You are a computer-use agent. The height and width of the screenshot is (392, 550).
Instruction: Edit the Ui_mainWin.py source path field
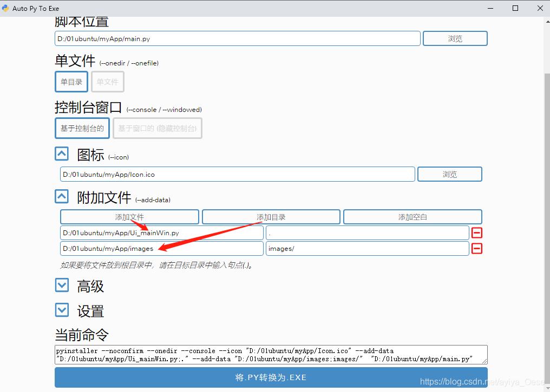(162, 233)
